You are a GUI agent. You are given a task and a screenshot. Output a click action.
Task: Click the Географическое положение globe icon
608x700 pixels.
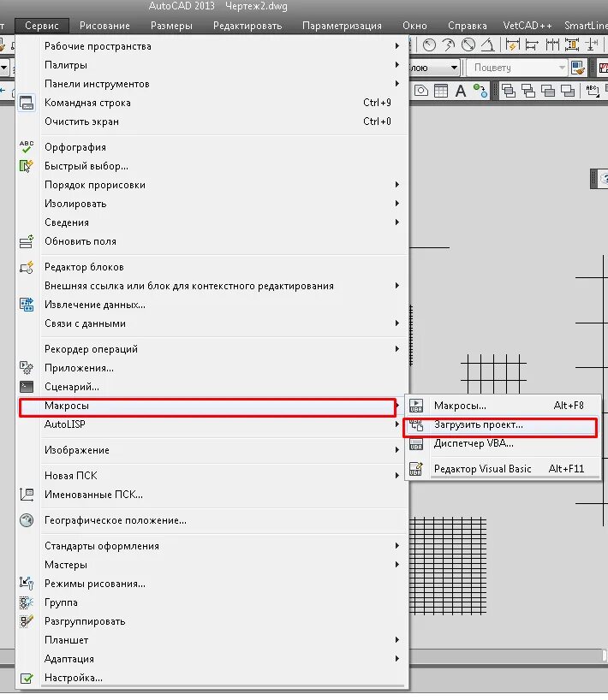click(x=27, y=520)
